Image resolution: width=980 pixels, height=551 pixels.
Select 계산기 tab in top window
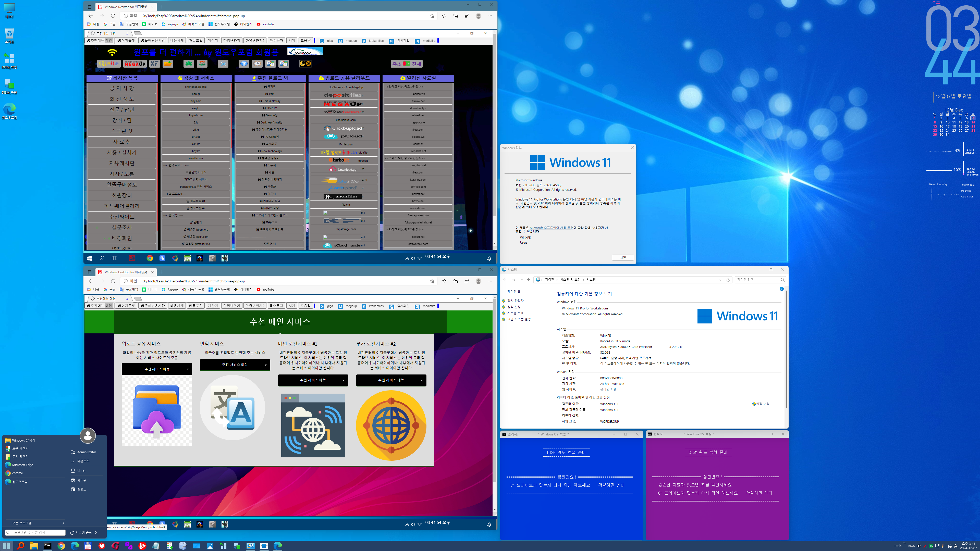pyautogui.click(x=213, y=40)
